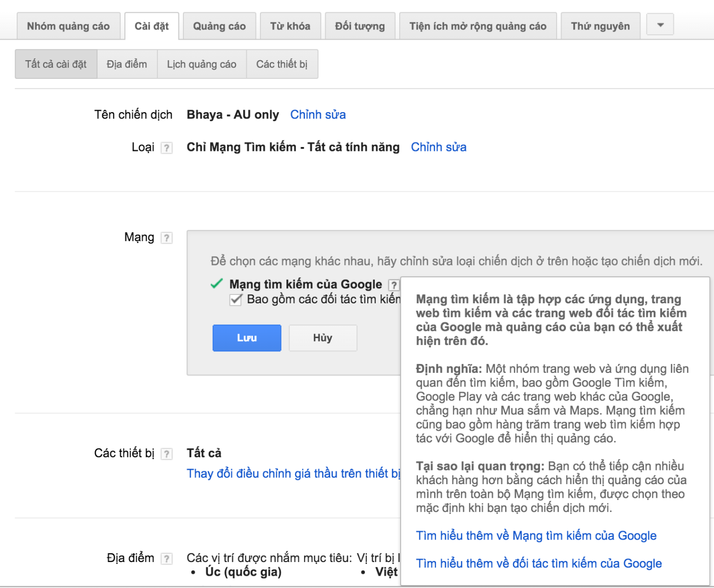Click the Lưu button to save
Viewport: 714px width, 588px height.
click(x=246, y=338)
